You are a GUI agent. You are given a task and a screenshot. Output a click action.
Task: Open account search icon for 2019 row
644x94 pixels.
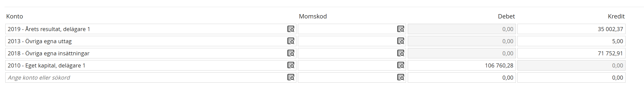pos(291,29)
